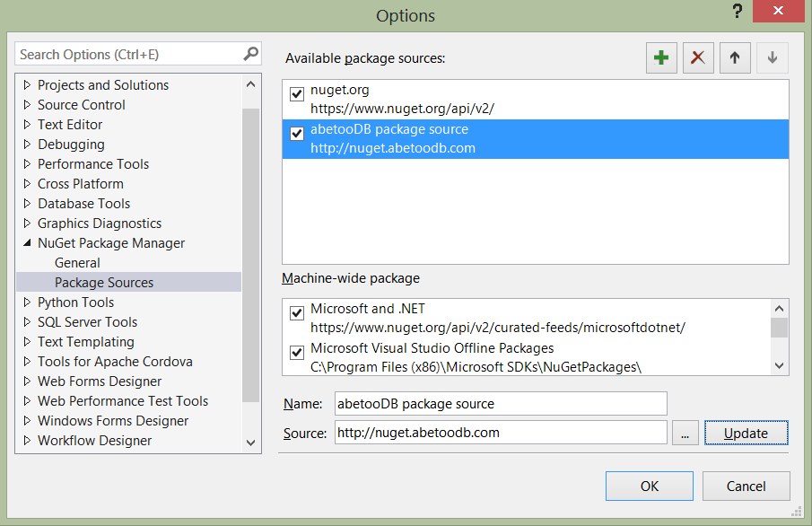Click the move down arrow icon
Image resolution: width=812 pixels, height=526 pixels.
tap(772, 58)
